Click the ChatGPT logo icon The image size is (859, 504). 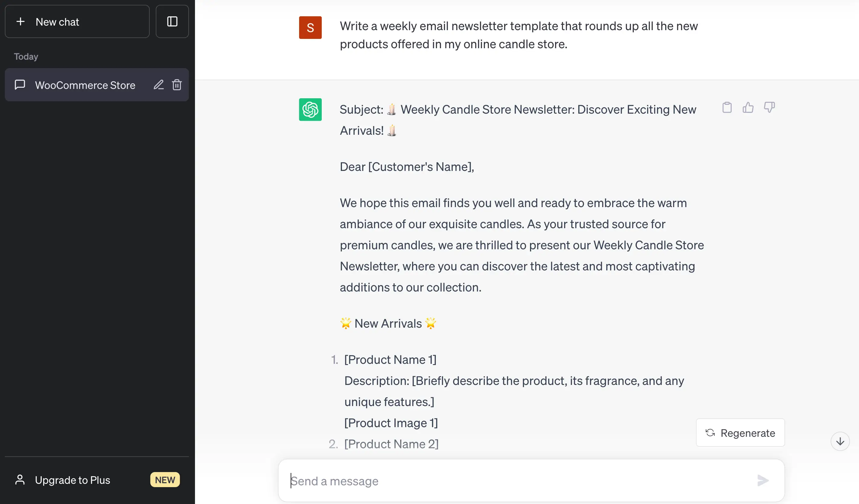(311, 110)
